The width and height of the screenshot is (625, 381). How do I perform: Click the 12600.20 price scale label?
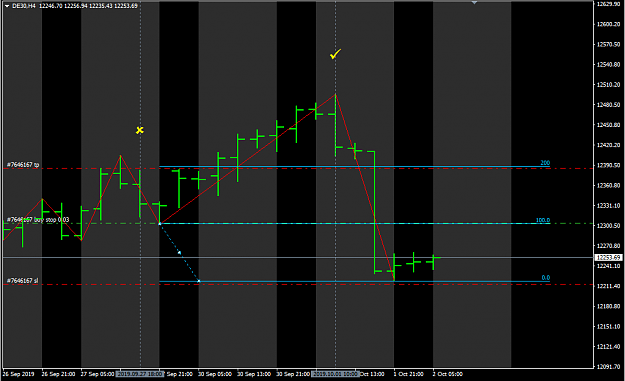coord(608,24)
